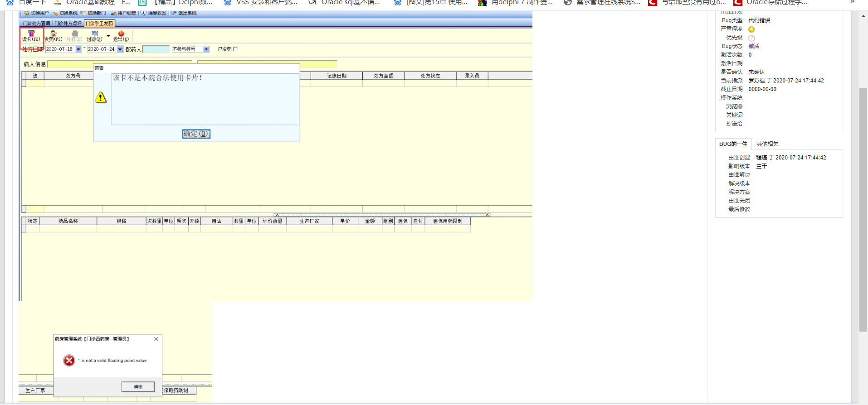Select the 门诊手工发药 tab

click(100, 24)
